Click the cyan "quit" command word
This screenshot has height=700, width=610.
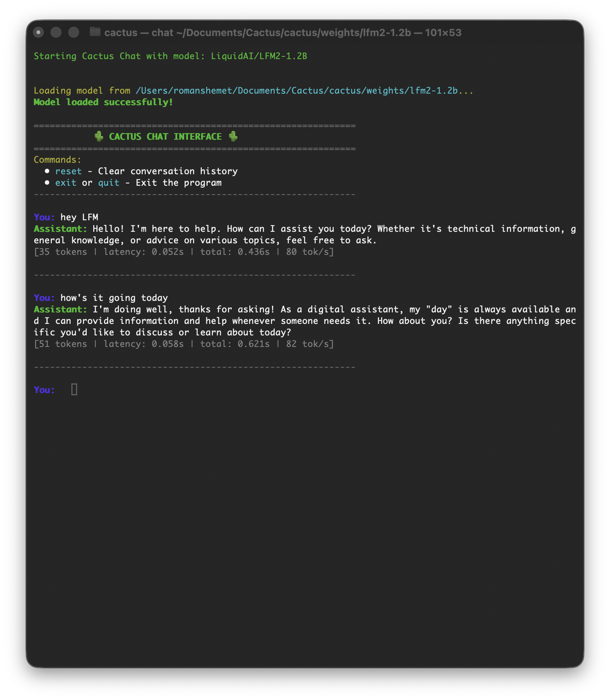tap(109, 183)
